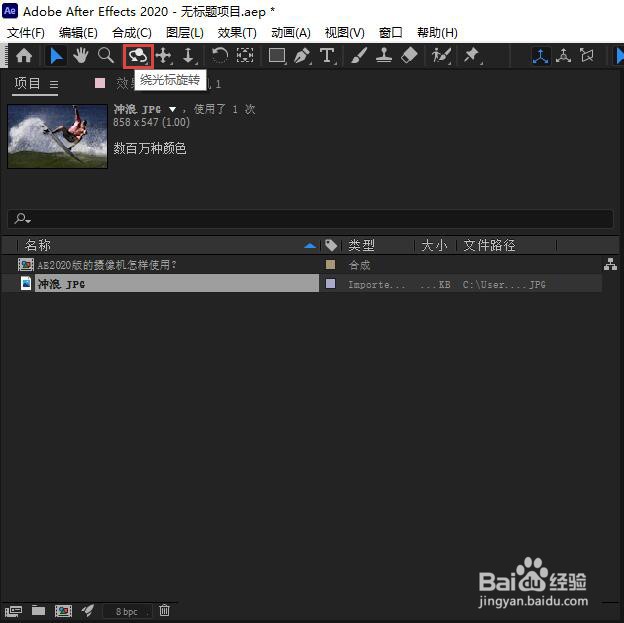Open the 视图(V) menu
624x623 pixels.
(345, 33)
